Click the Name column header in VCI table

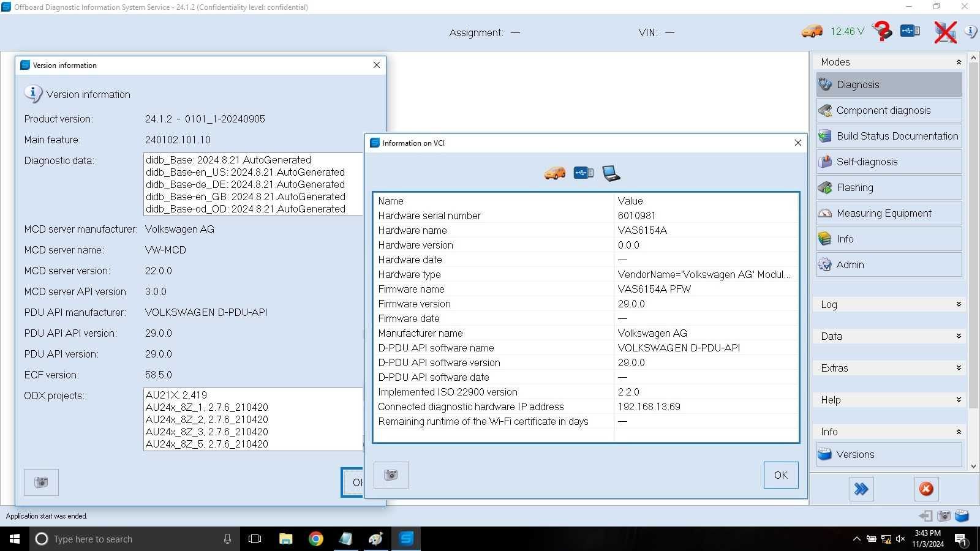coord(494,201)
